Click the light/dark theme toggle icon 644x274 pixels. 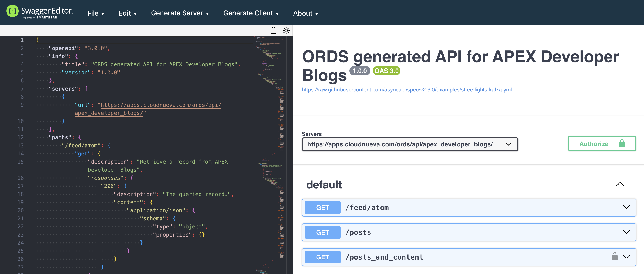click(286, 30)
